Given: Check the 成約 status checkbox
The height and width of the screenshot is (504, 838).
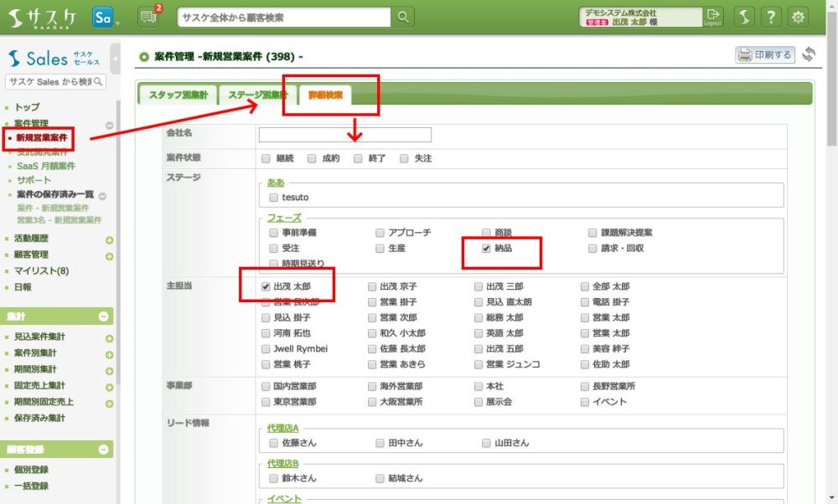Looking at the screenshot, I should pyautogui.click(x=312, y=158).
